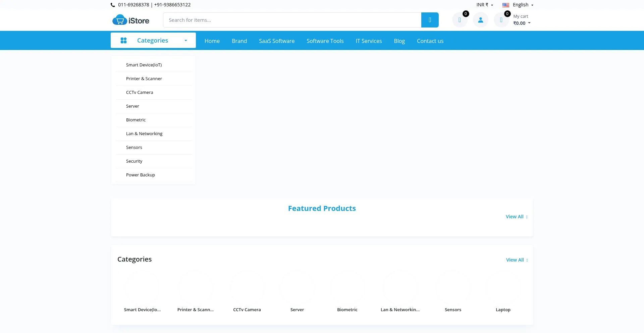Viewport: 644px width, 333px height.
Task: Click the iStore logo
Action: tap(130, 19)
